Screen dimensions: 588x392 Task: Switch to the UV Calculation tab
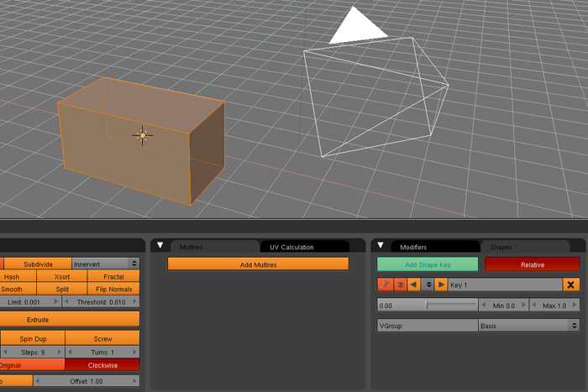click(x=304, y=247)
